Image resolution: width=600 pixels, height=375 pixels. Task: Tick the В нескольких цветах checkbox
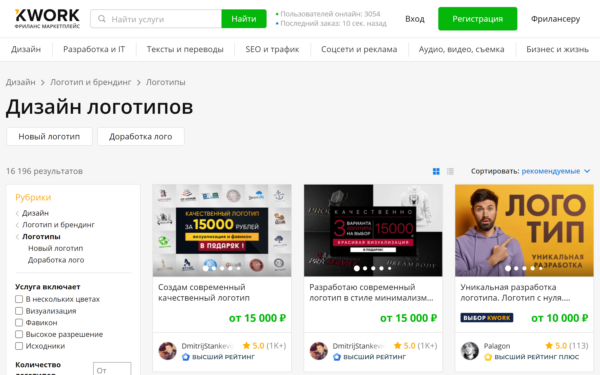coord(19,299)
